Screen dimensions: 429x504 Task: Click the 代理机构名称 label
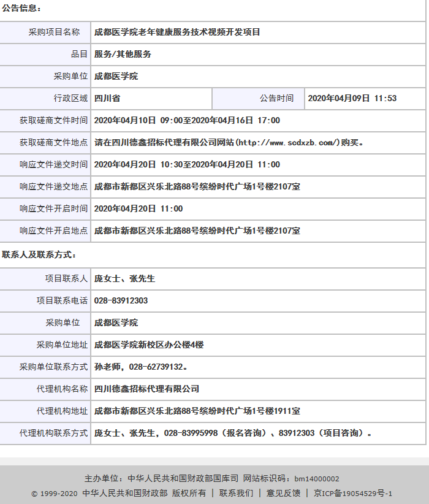point(62,389)
